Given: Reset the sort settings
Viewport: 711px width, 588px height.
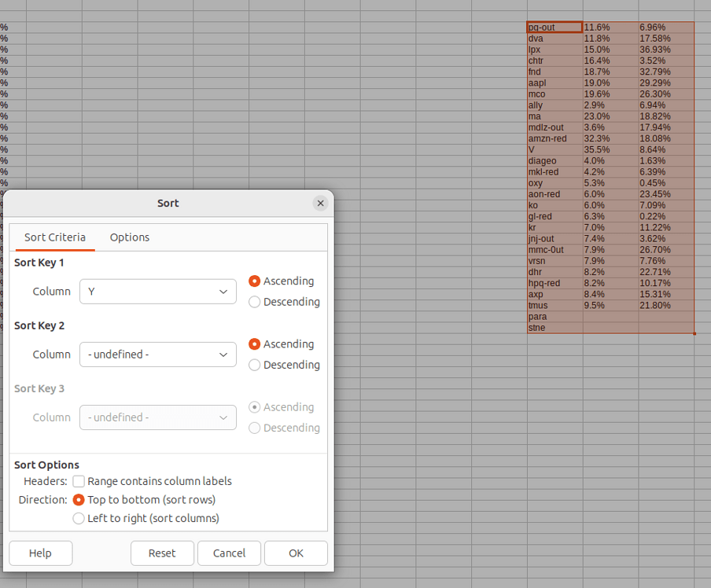Looking at the screenshot, I should tap(162, 553).
